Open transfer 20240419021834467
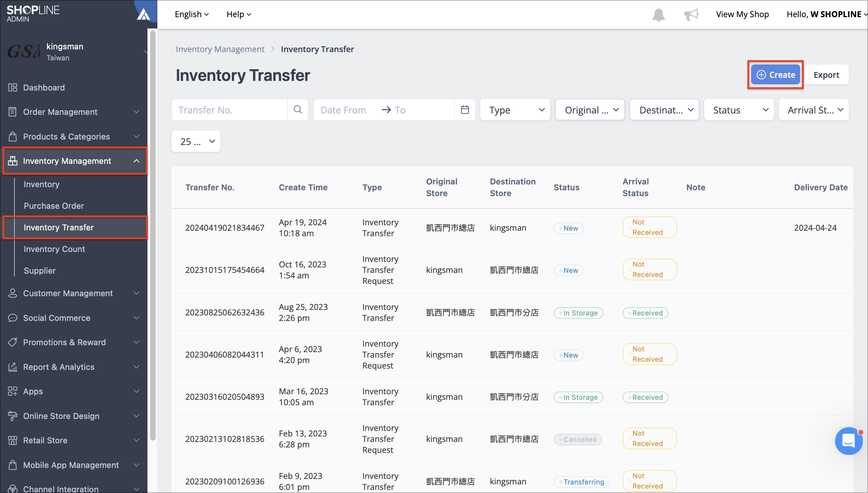868x493 pixels. point(225,228)
